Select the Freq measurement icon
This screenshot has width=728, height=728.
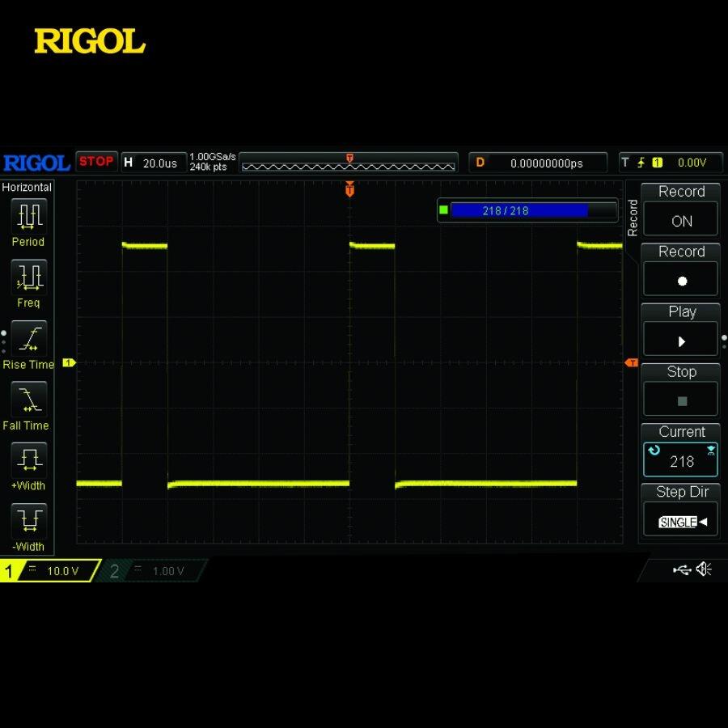point(29,277)
